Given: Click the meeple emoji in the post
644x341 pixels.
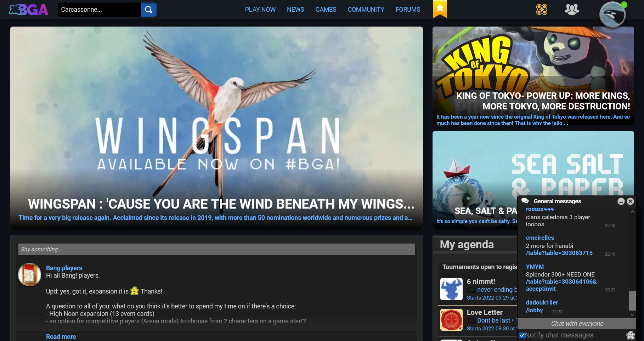Looking at the screenshot, I should pos(134,291).
